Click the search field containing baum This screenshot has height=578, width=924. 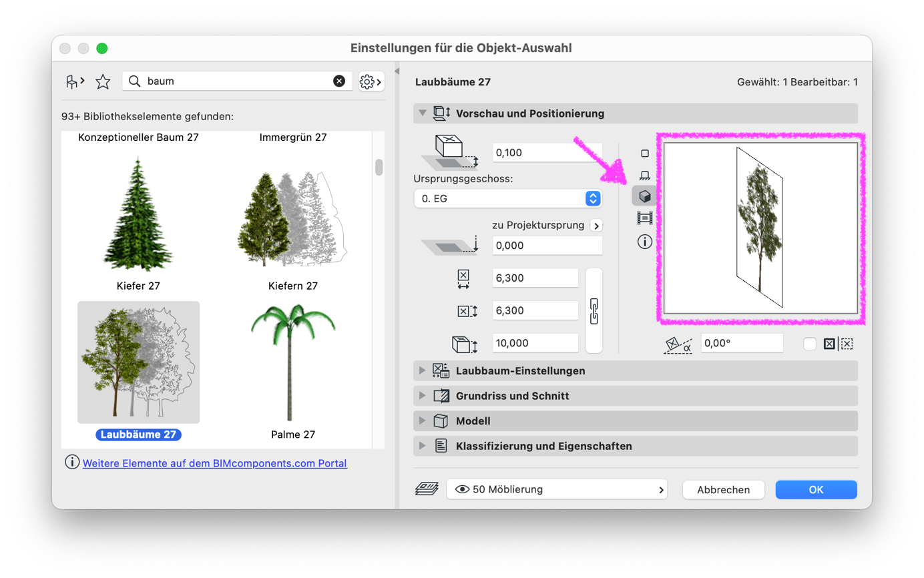238,81
